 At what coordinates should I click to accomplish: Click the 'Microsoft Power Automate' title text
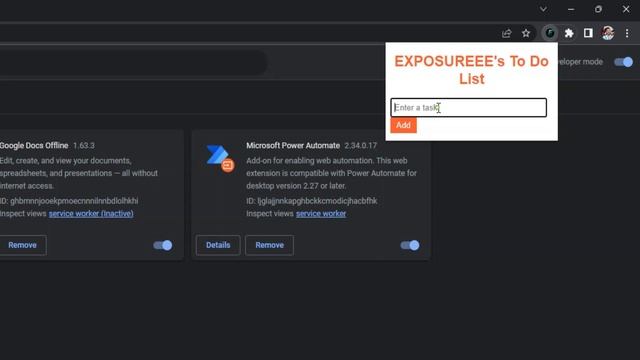coord(293,145)
